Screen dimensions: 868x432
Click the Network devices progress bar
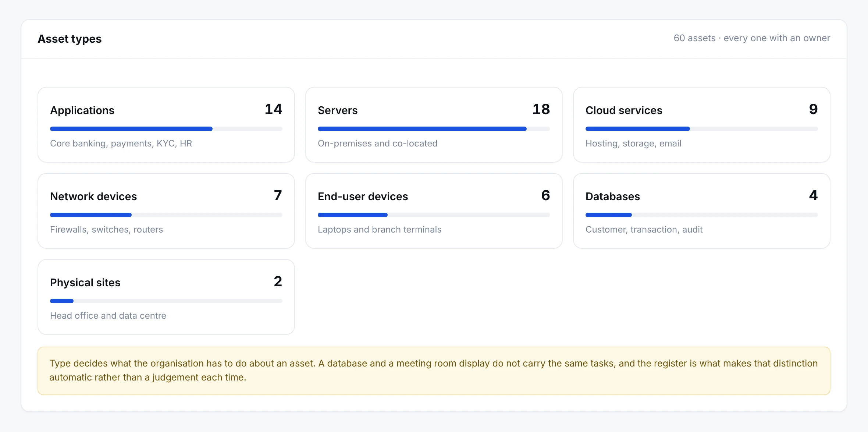166,215
